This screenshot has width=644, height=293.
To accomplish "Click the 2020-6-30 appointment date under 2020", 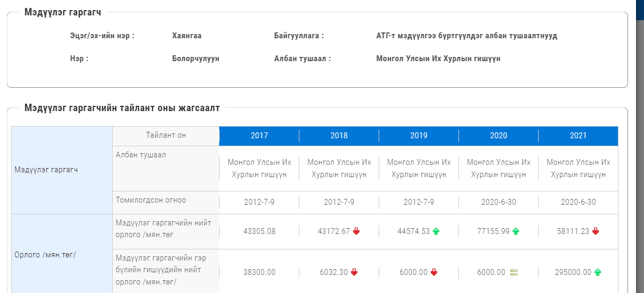I will (x=498, y=202).
